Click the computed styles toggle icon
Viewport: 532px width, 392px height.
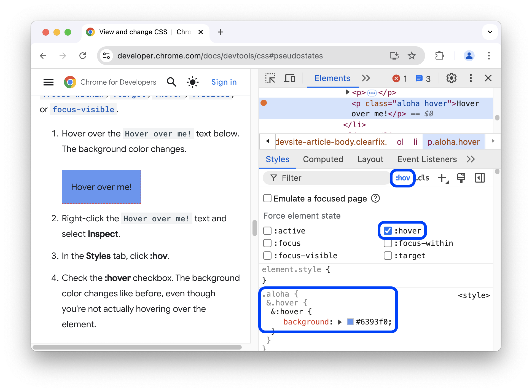click(x=480, y=178)
